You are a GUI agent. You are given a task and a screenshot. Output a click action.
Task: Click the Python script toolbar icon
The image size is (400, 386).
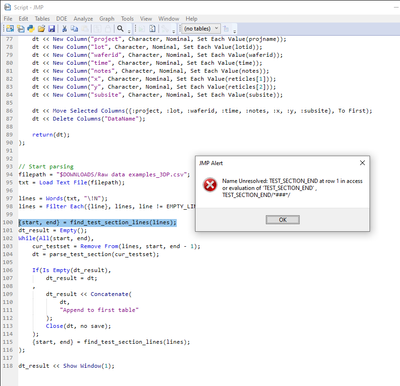click(x=31, y=29)
